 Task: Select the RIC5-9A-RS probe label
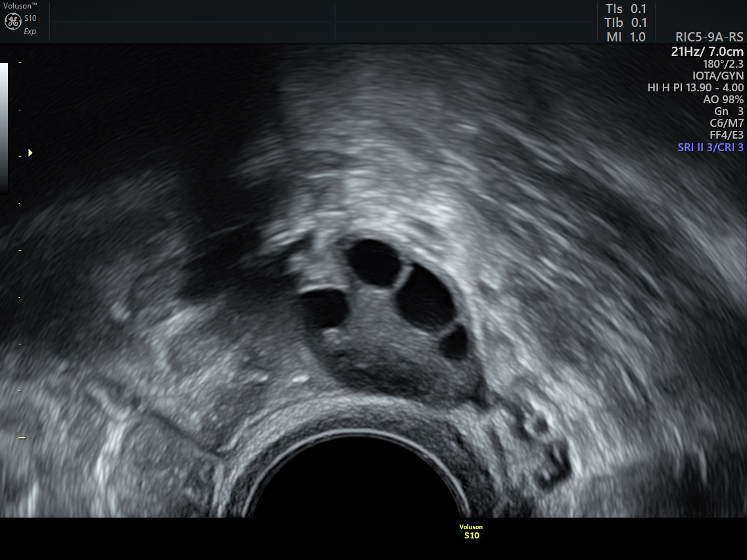point(709,37)
